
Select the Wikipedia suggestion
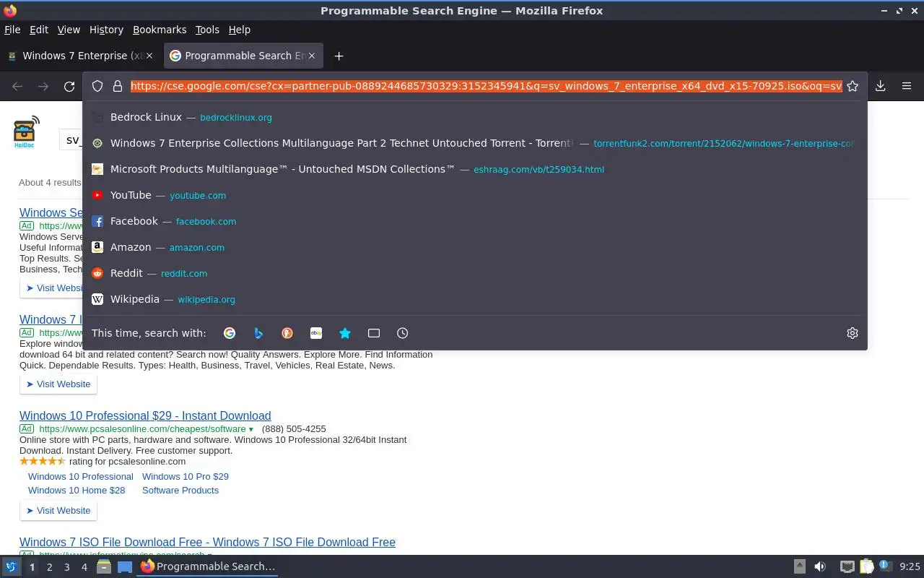point(475,299)
